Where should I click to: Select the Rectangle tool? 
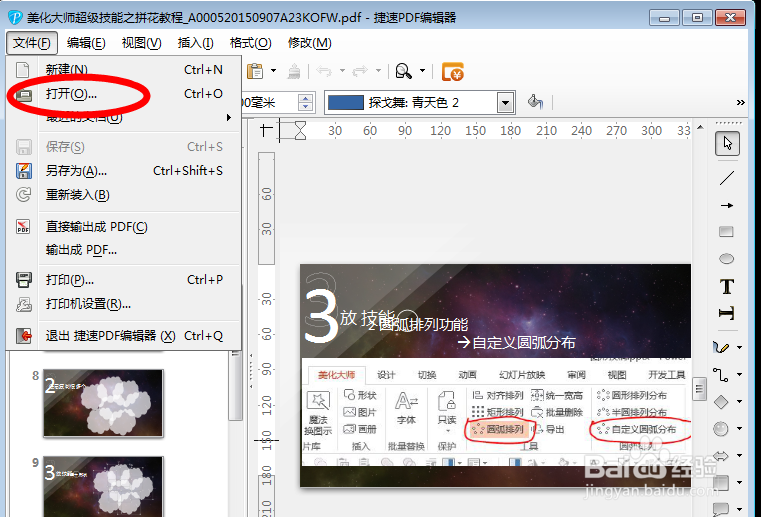point(727,232)
